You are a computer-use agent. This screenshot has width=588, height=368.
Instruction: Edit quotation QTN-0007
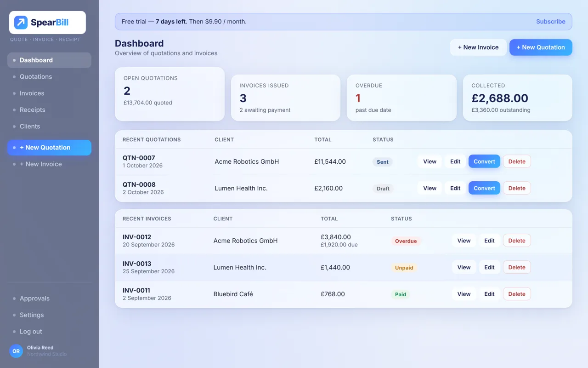coord(455,161)
